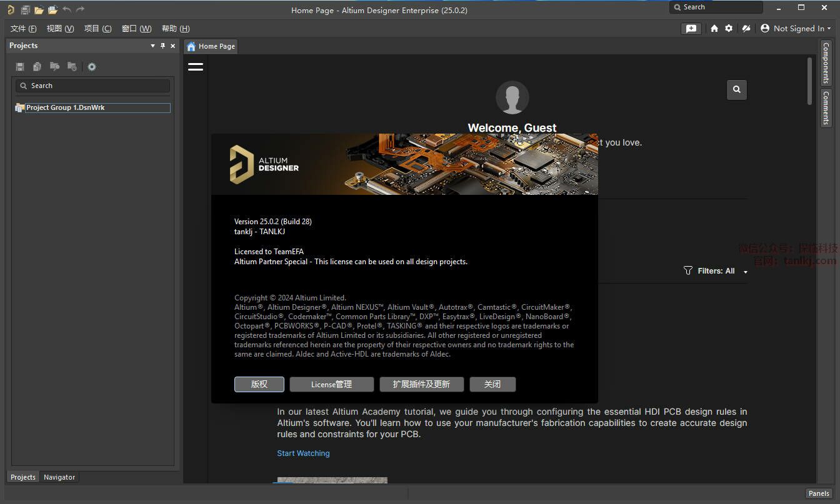Click the funnel icon next to Filters
Screen dimensions: 840x504
pyautogui.click(x=688, y=271)
